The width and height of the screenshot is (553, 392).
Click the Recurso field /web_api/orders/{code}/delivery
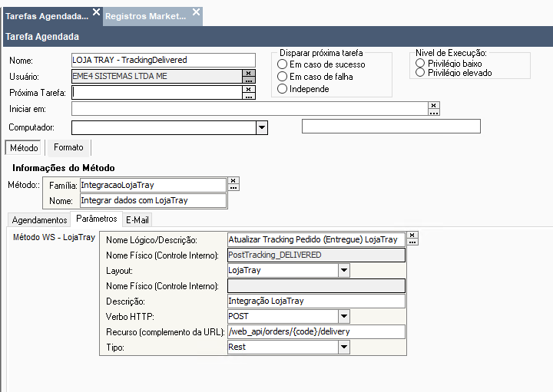(x=316, y=331)
